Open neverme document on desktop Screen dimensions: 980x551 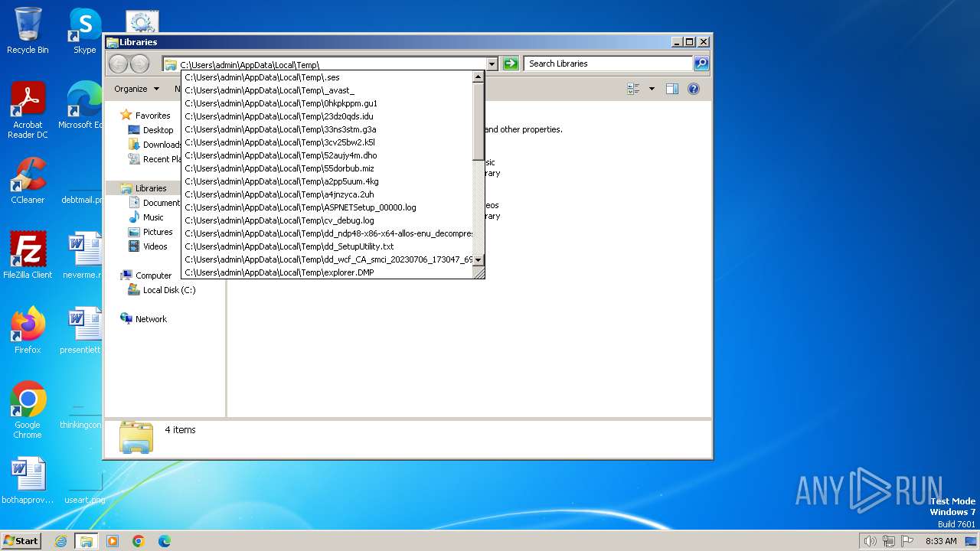83,256
